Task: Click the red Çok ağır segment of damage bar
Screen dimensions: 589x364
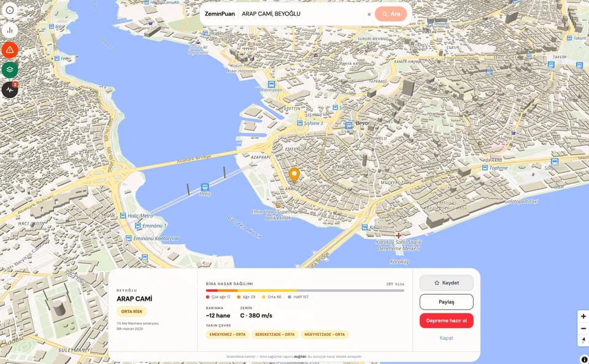Action: point(212,290)
